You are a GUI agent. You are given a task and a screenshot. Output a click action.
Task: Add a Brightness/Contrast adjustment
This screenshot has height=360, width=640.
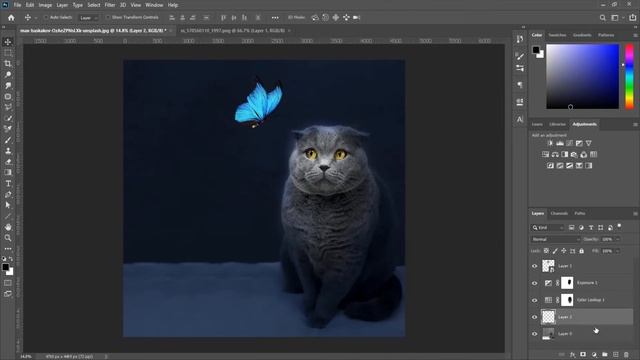pyautogui.click(x=550, y=143)
